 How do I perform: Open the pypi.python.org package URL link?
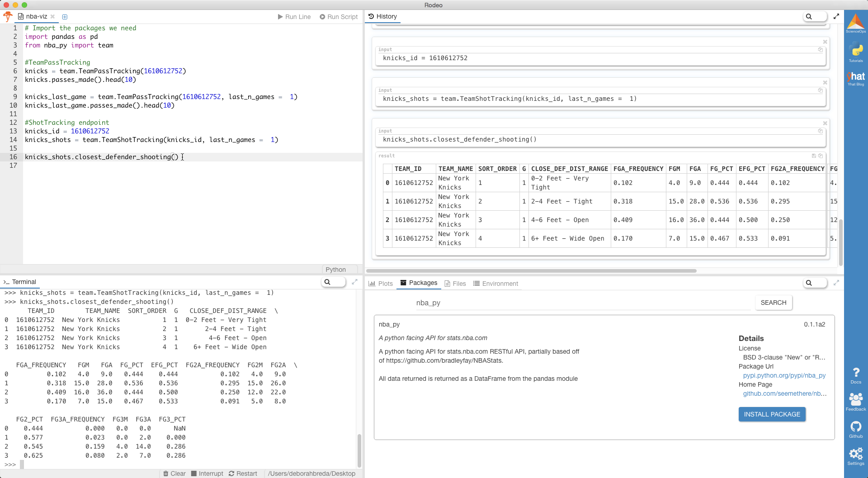[784, 375]
